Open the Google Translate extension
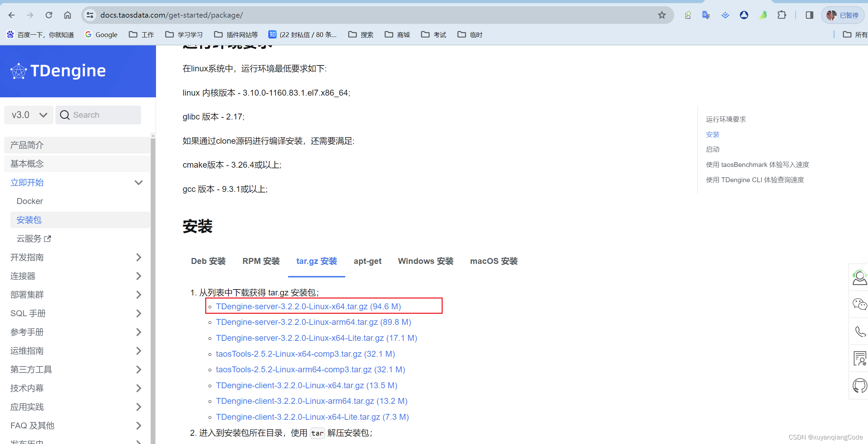 [x=706, y=15]
